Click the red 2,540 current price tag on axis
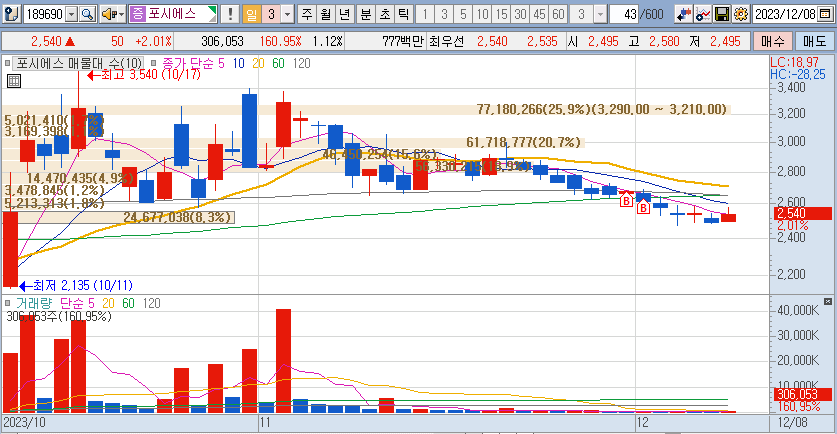Viewport: 837px width, 434px height. coord(802,214)
